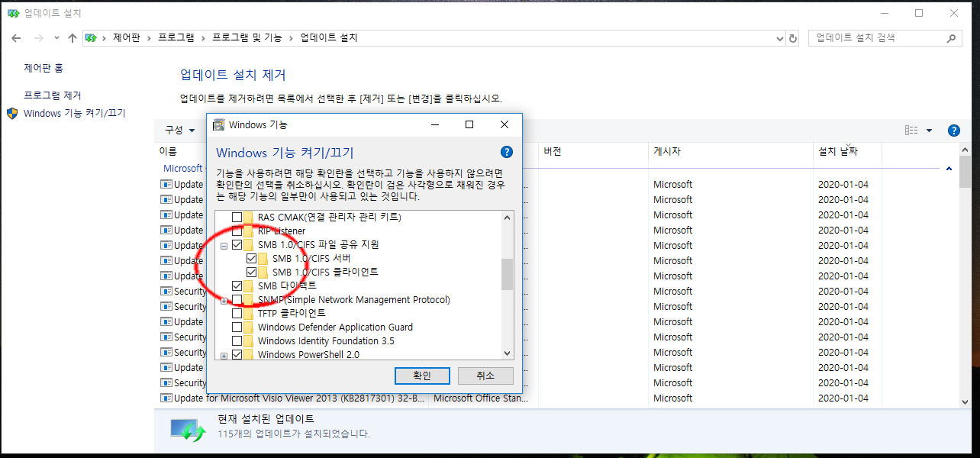Open 프로그램 제거 link
The width and height of the screenshot is (980, 458).
(x=53, y=95)
